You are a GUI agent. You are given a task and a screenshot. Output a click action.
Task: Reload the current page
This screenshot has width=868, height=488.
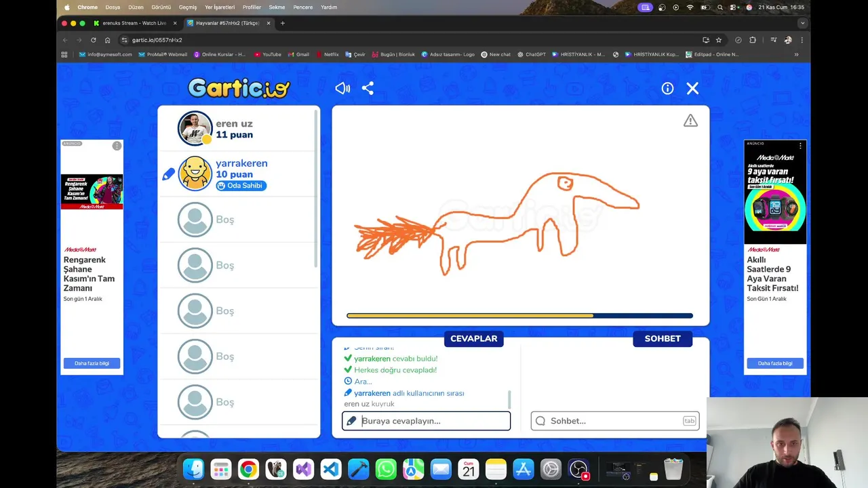click(93, 40)
